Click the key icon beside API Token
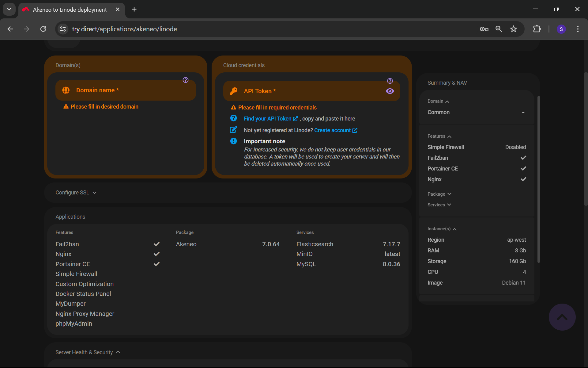The height and width of the screenshot is (368, 588). click(233, 91)
